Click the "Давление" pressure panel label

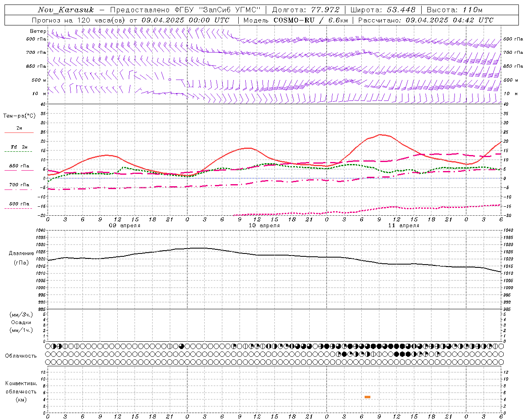pyautogui.click(x=21, y=253)
